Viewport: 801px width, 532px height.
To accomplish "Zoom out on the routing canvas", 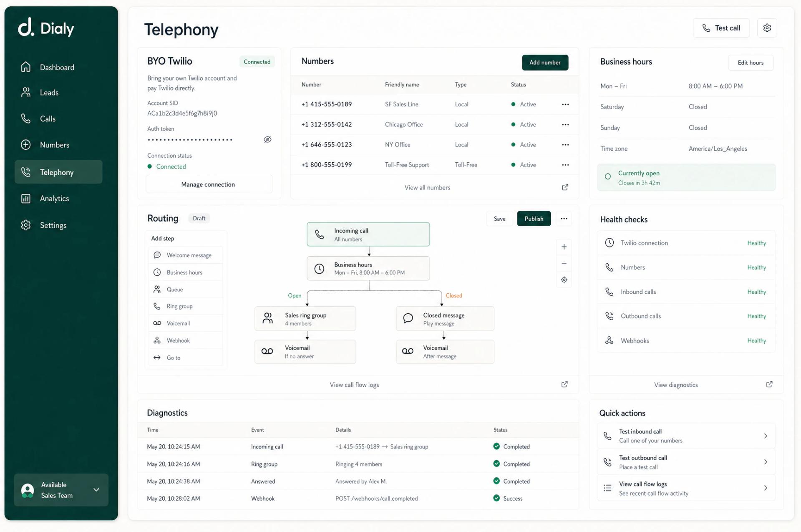I will (x=564, y=263).
